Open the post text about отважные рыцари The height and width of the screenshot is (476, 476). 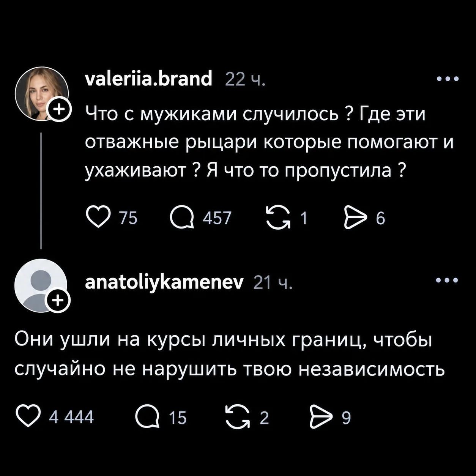point(270,142)
